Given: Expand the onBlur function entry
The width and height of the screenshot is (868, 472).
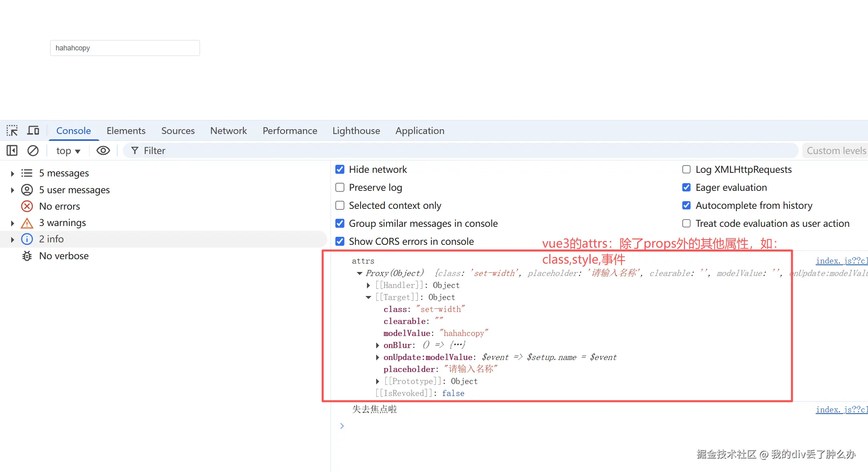Looking at the screenshot, I should (377, 345).
